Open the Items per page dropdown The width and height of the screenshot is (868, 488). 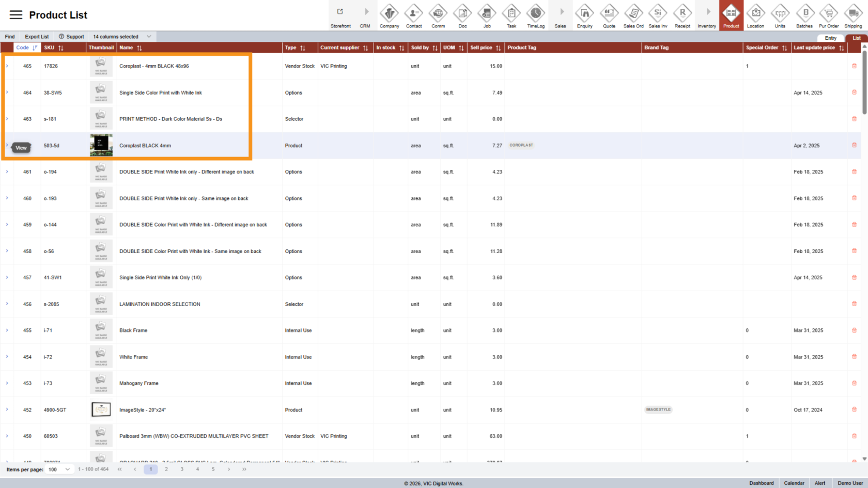(x=59, y=469)
